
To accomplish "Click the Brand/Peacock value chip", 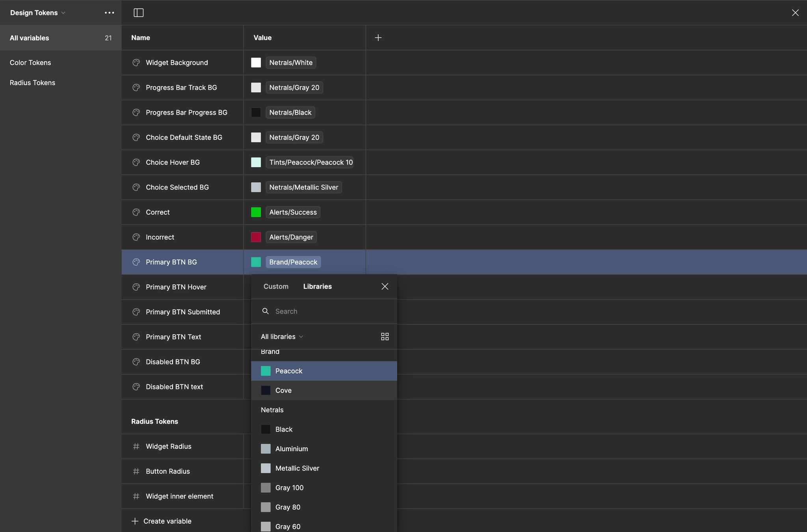I will (293, 262).
